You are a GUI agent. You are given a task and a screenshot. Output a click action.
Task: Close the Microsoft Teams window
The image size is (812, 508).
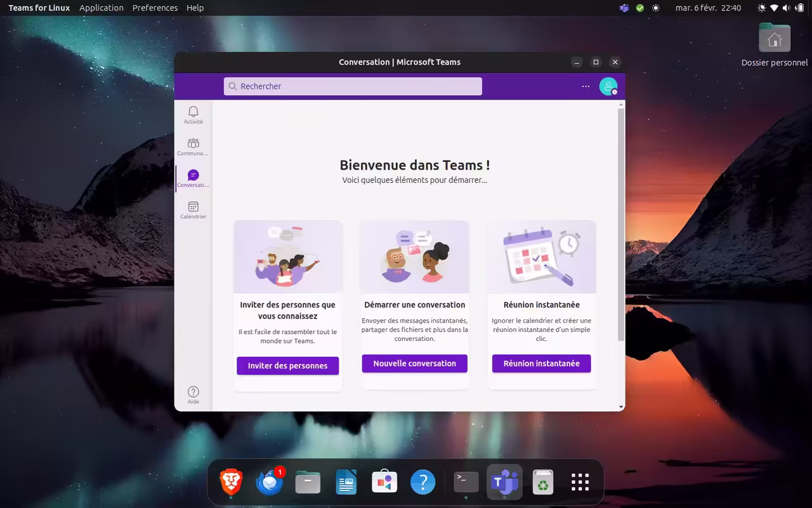pyautogui.click(x=615, y=62)
